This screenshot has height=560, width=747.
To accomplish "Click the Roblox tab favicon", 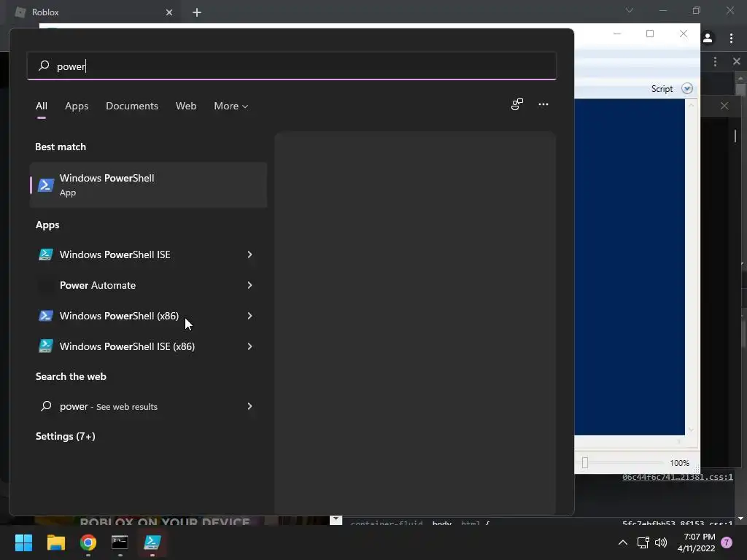I will tap(20, 12).
